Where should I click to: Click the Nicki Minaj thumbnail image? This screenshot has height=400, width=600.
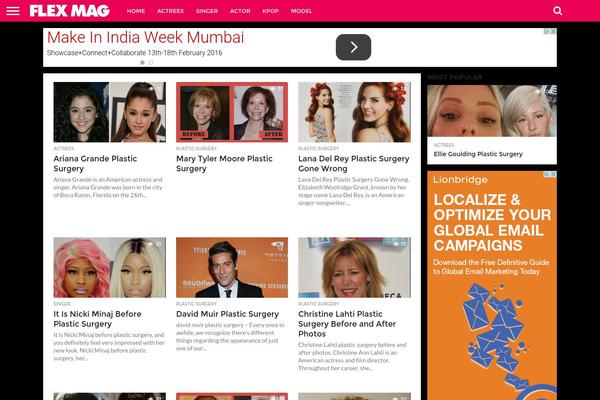click(110, 267)
